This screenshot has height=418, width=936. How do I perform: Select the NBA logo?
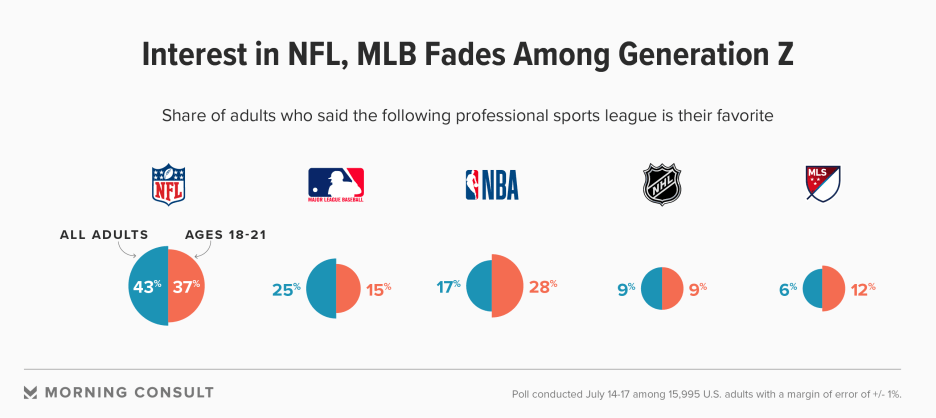tap(492, 185)
